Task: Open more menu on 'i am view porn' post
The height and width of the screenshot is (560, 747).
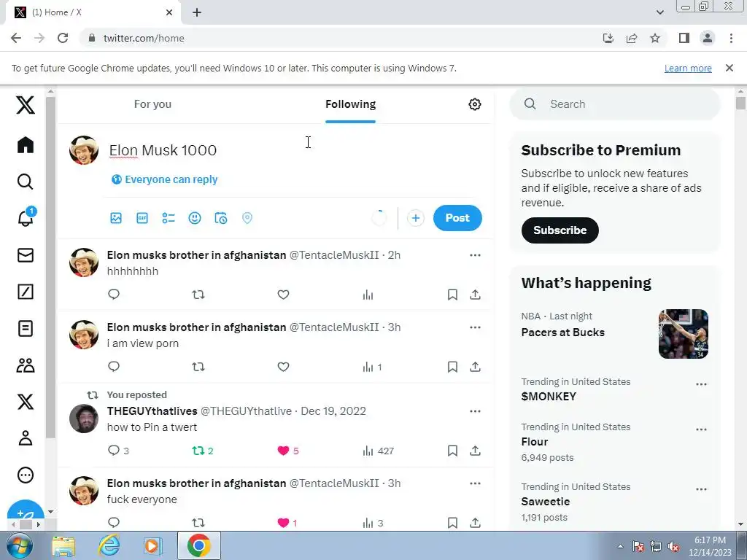Action: 475,327
